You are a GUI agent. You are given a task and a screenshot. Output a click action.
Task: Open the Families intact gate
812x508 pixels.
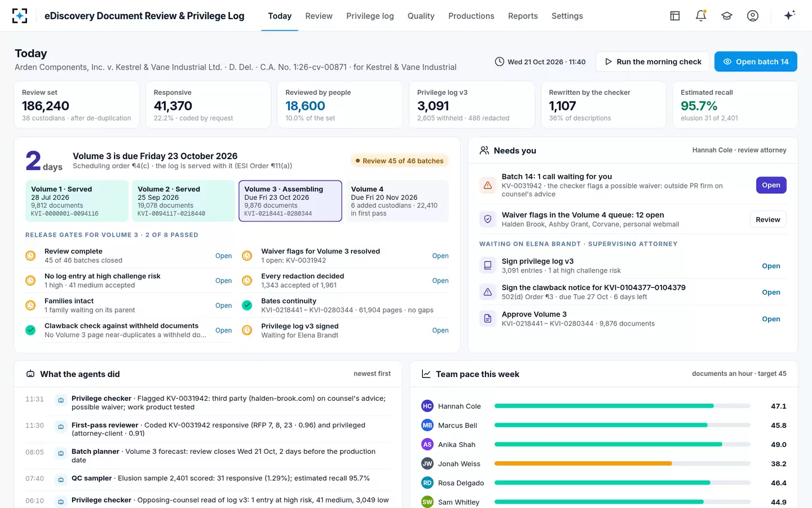[x=223, y=305]
